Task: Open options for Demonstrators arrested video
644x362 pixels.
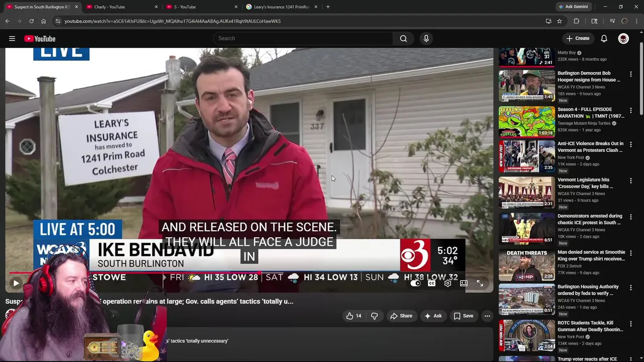Action: (x=630, y=217)
